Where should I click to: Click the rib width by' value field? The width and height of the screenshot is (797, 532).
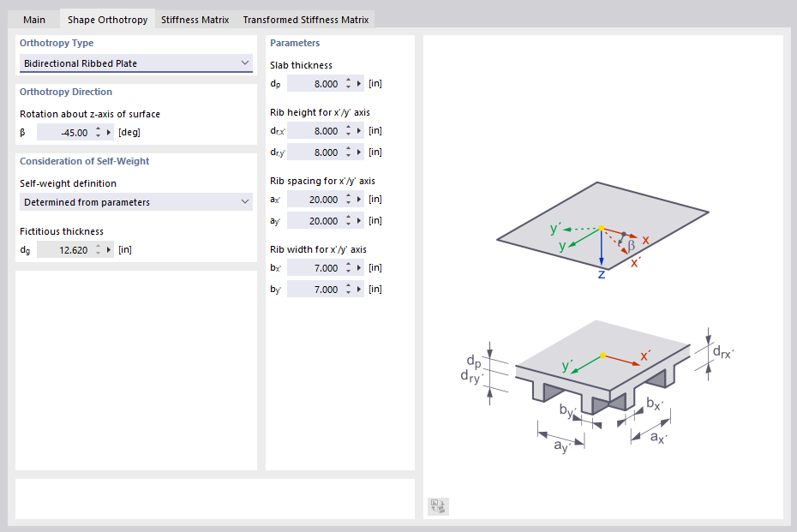[x=317, y=289]
